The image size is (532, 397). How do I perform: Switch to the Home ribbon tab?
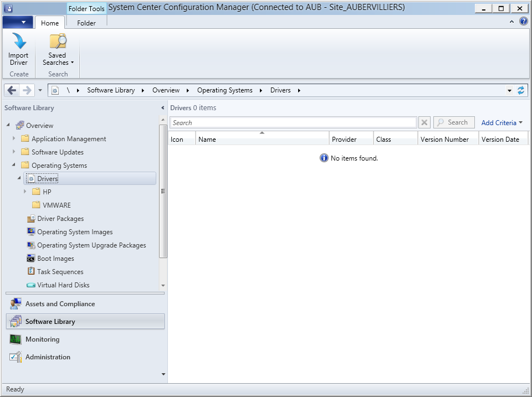pos(50,23)
